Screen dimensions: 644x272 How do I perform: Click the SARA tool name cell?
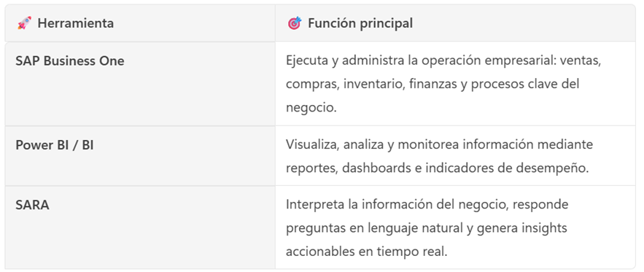(140, 228)
